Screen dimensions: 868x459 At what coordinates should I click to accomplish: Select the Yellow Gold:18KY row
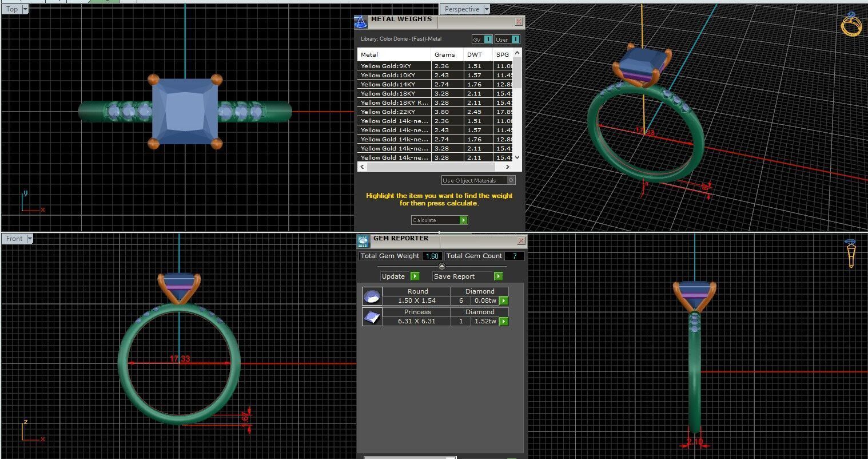point(436,93)
